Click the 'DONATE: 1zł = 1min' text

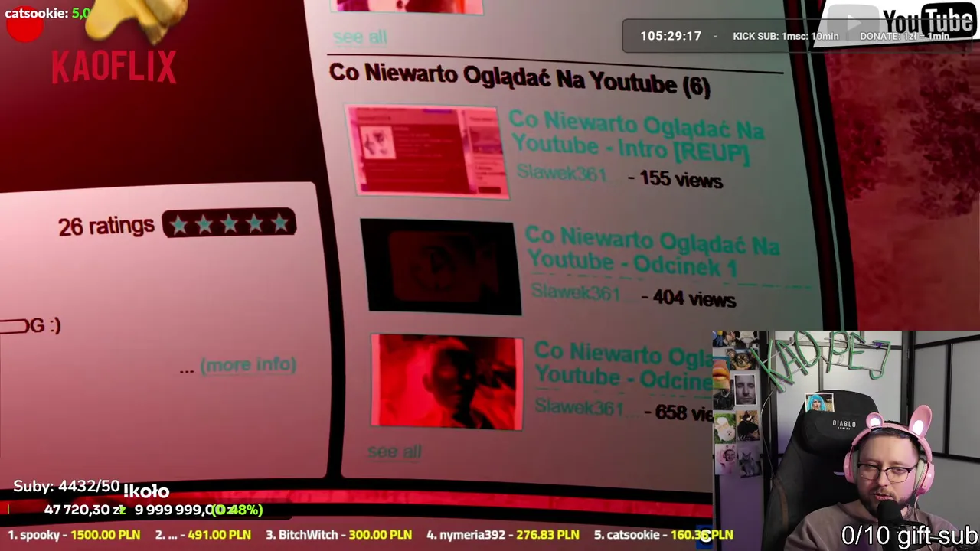pyautogui.click(x=904, y=36)
